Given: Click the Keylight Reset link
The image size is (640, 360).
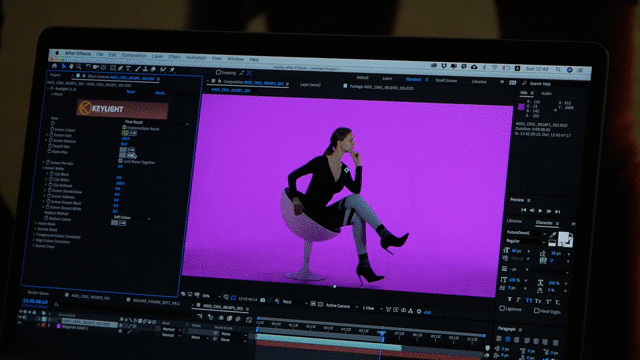Looking at the screenshot, I should click(131, 92).
